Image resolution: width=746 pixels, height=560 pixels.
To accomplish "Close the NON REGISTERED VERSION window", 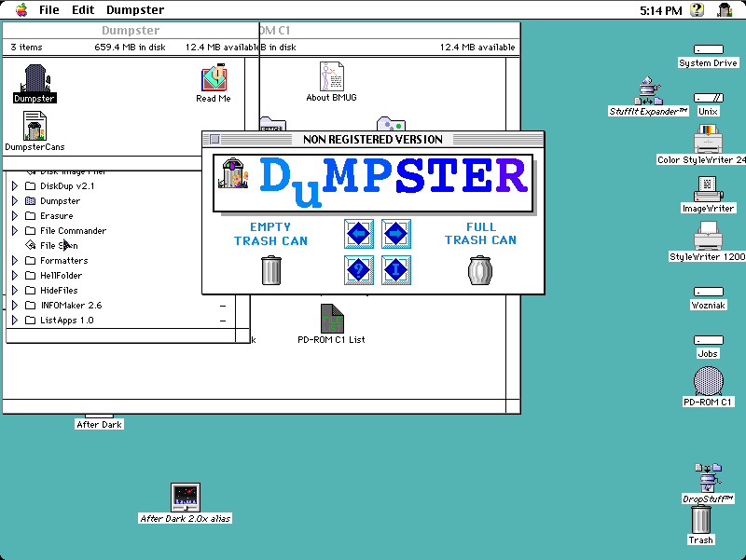I will [215, 139].
